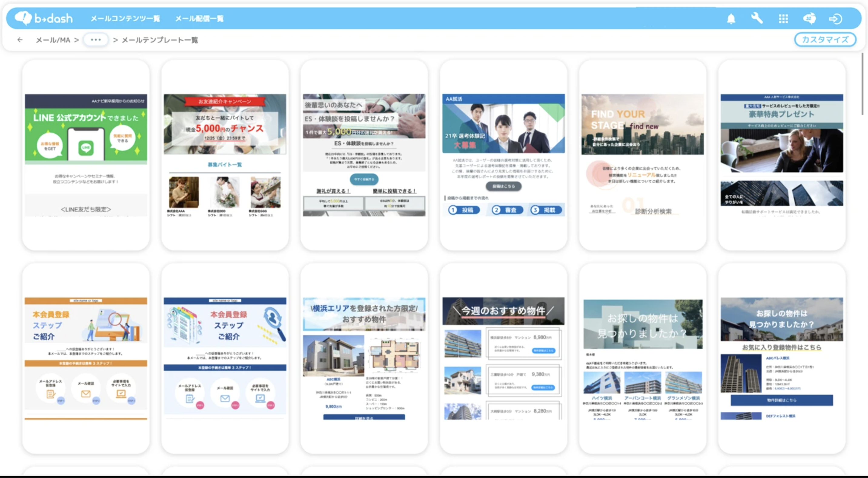The height and width of the screenshot is (478, 868).
Task: Pick the 今週のおすすめ物件 template
Action: click(x=503, y=358)
